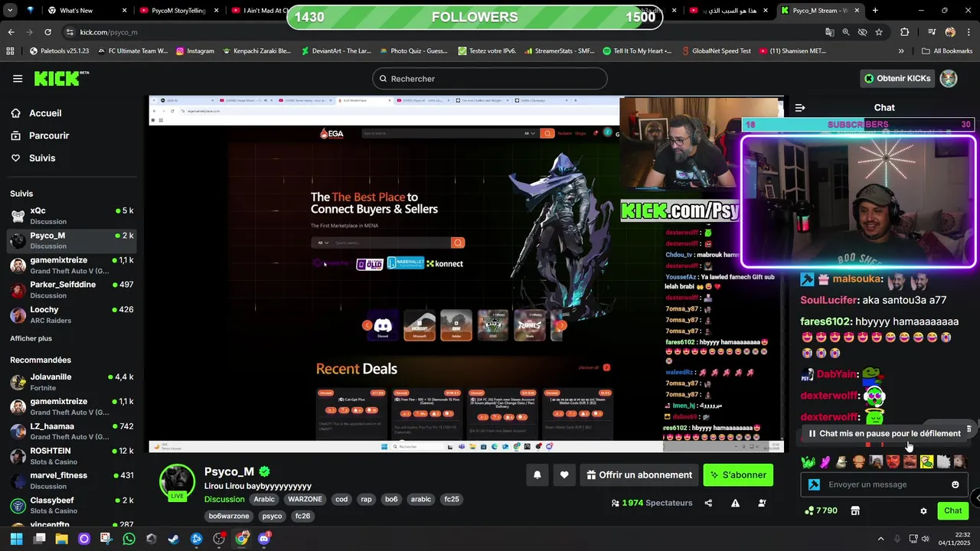Show hidden system tray icons

(x=880, y=539)
